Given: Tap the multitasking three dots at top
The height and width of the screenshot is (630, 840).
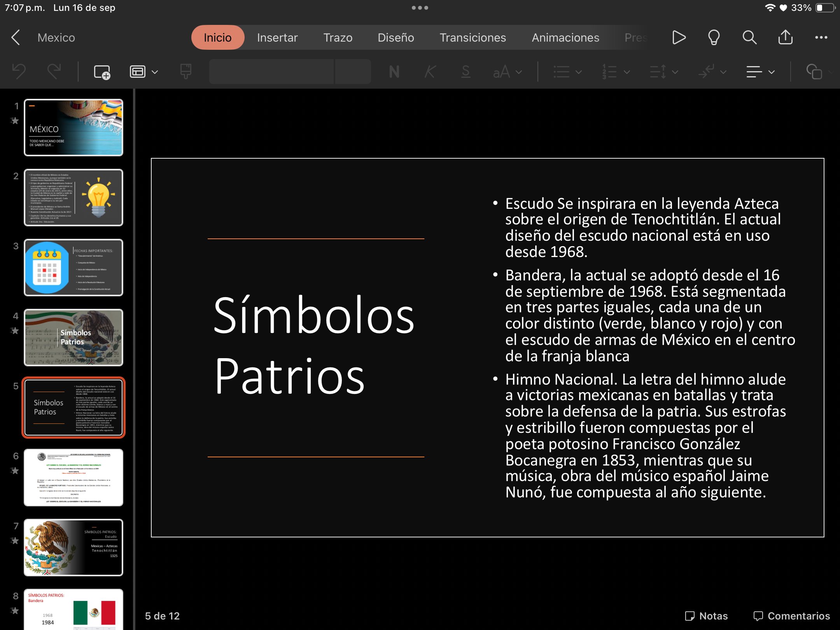Looking at the screenshot, I should click(x=420, y=8).
